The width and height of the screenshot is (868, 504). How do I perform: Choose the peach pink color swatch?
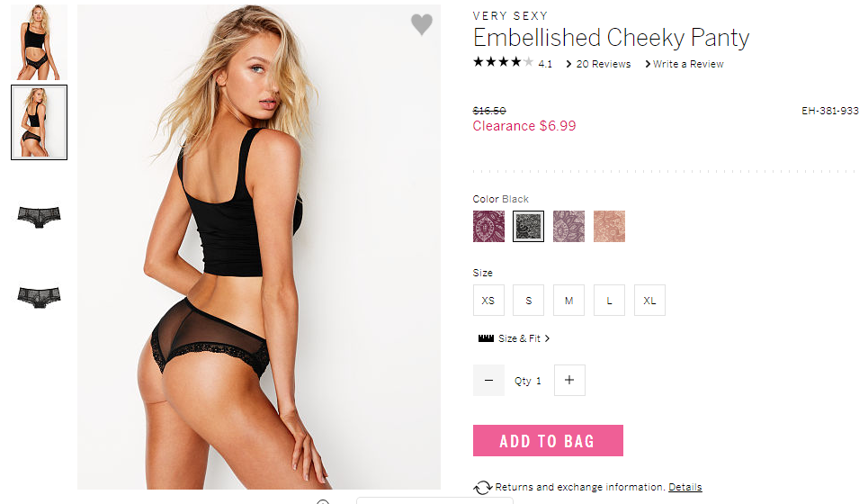pyautogui.click(x=610, y=227)
